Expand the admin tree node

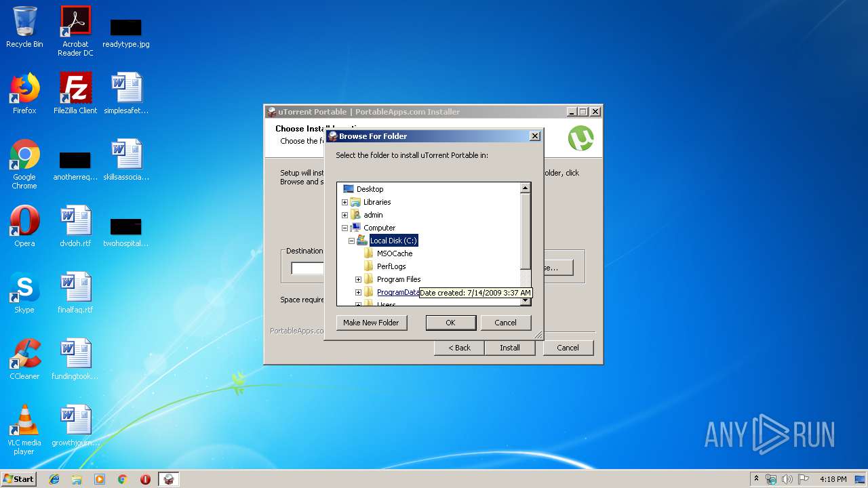point(344,215)
